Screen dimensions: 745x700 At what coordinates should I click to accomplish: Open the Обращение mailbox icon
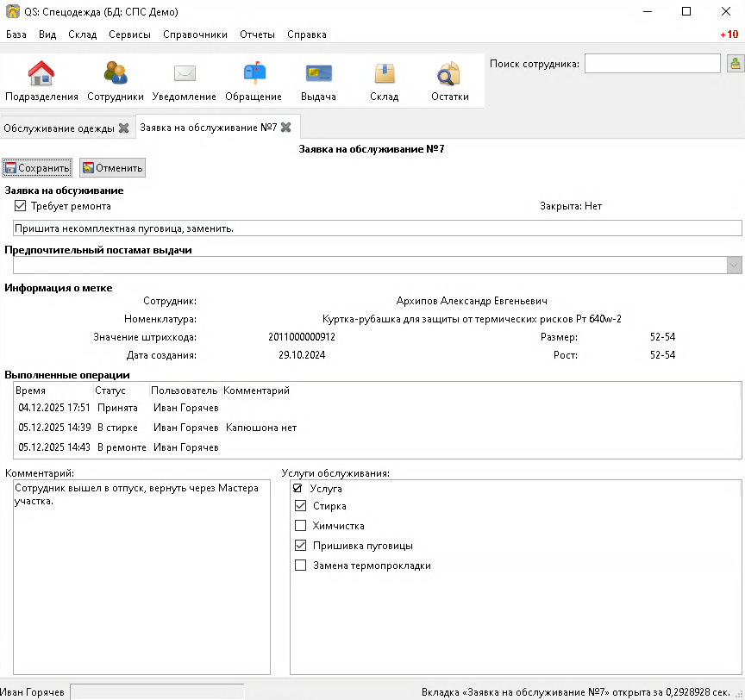coord(254,75)
